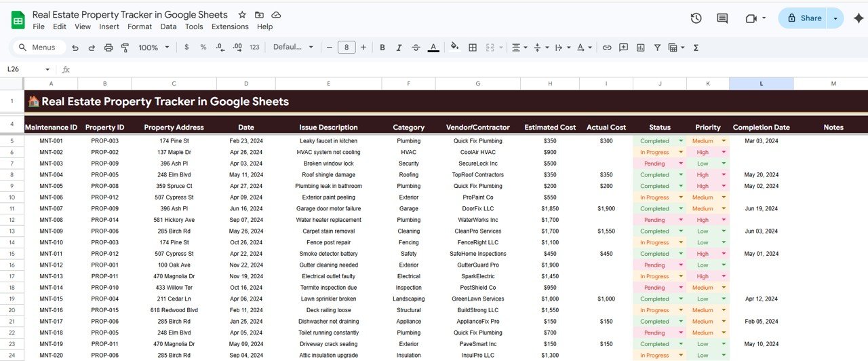Decrease decimal places icon
Image resolution: width=868 pixels, height=361 pixels.
pos(220,47)
